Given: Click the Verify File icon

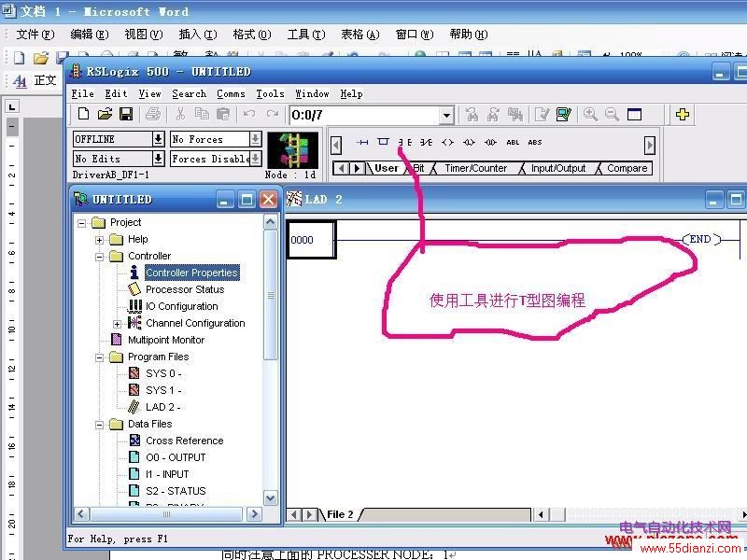Looking at the screenshot, I should coord(543,114).
